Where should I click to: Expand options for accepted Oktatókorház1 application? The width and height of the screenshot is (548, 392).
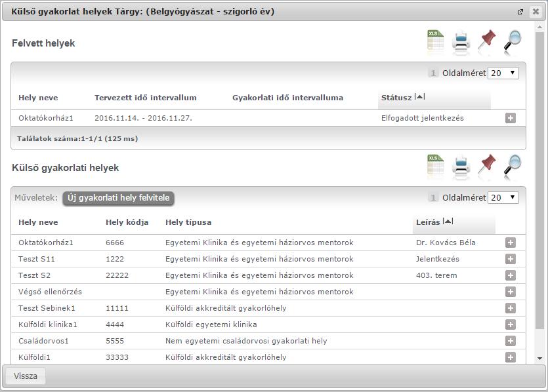[x=510, y=118]
